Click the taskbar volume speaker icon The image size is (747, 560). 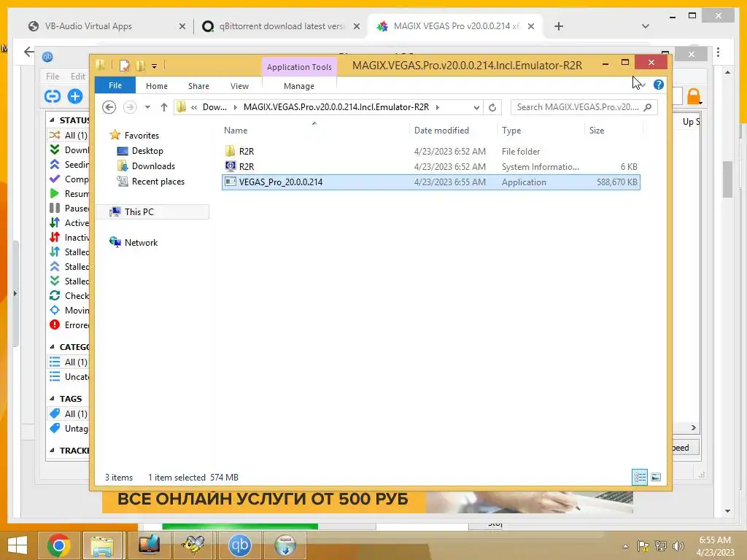678,546
